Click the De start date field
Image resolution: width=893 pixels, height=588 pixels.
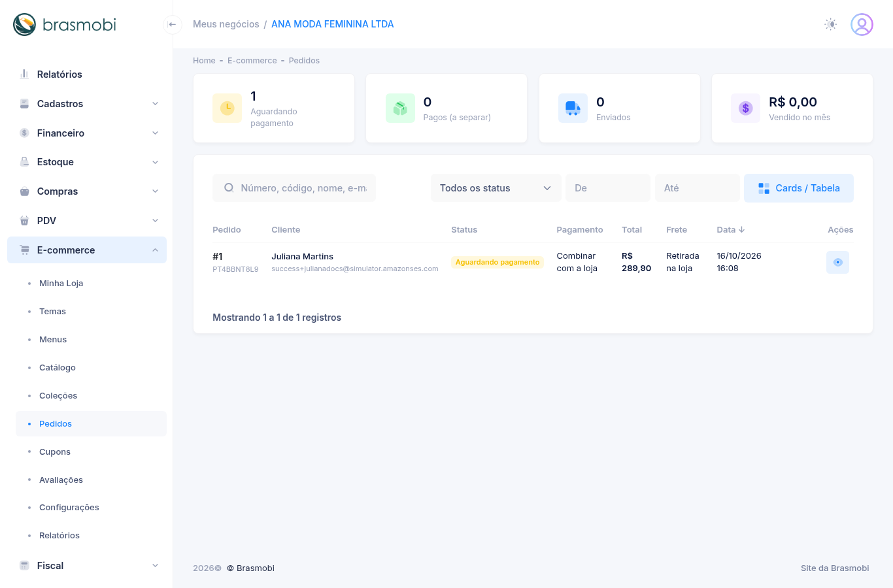[608, 188]
